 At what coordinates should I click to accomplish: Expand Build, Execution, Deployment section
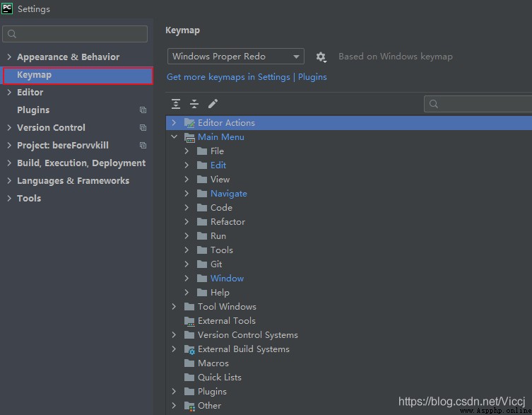tap(9, 163)
